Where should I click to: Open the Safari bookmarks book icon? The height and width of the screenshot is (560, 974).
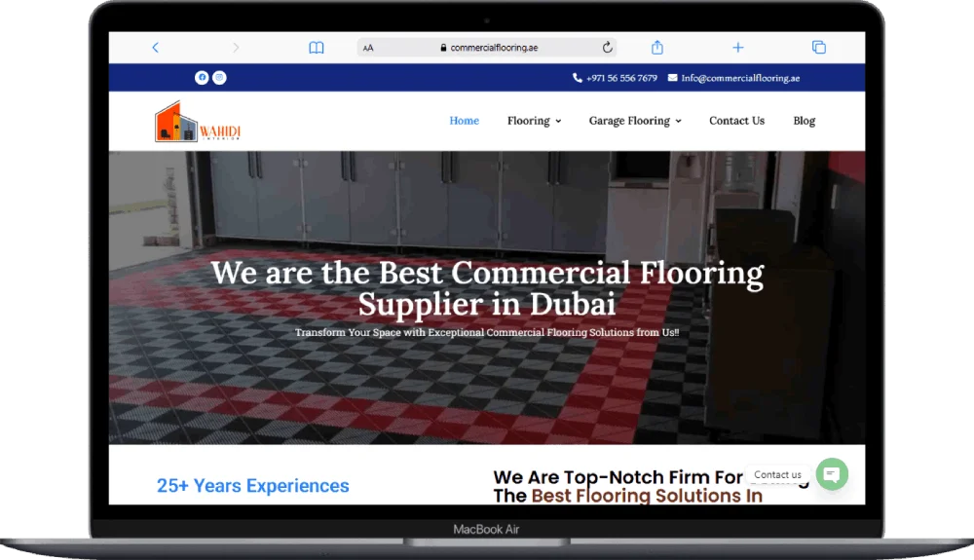click(x=316, y=48)
